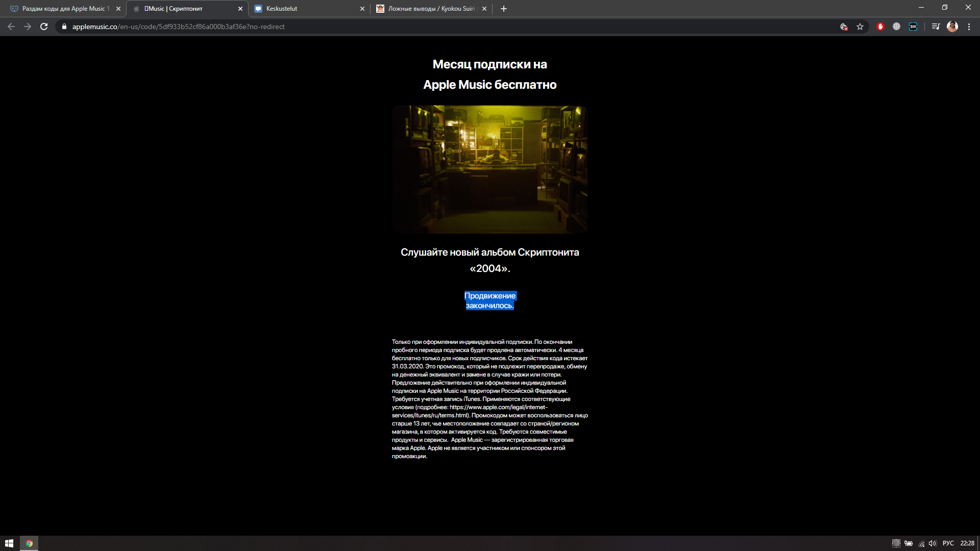This screenshot has height=551, width=980.
Task: Open the volume speaker tray icon
Action: 933,543
